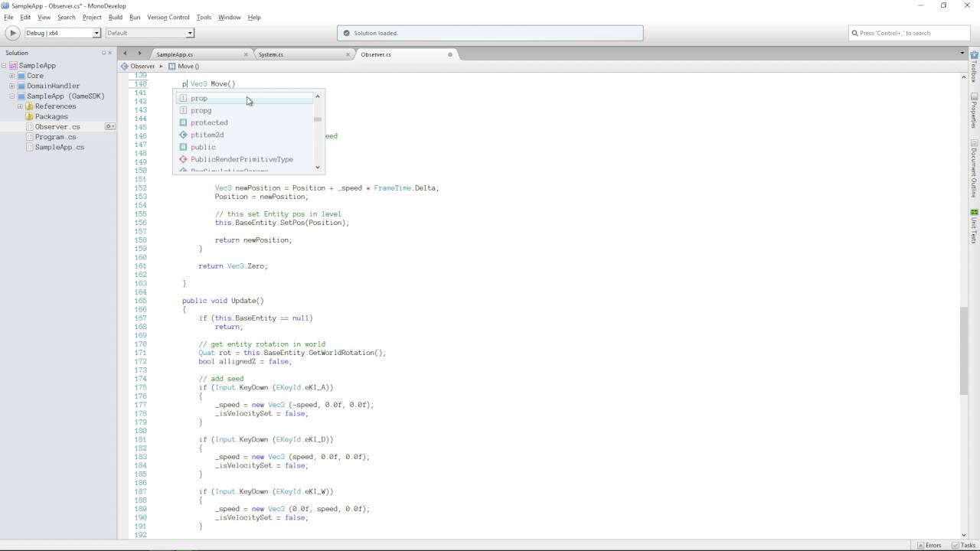This screenshot has width=980, height=551.
Task: Click the 'Solution loaded.' status message
Action: point(376,33)
